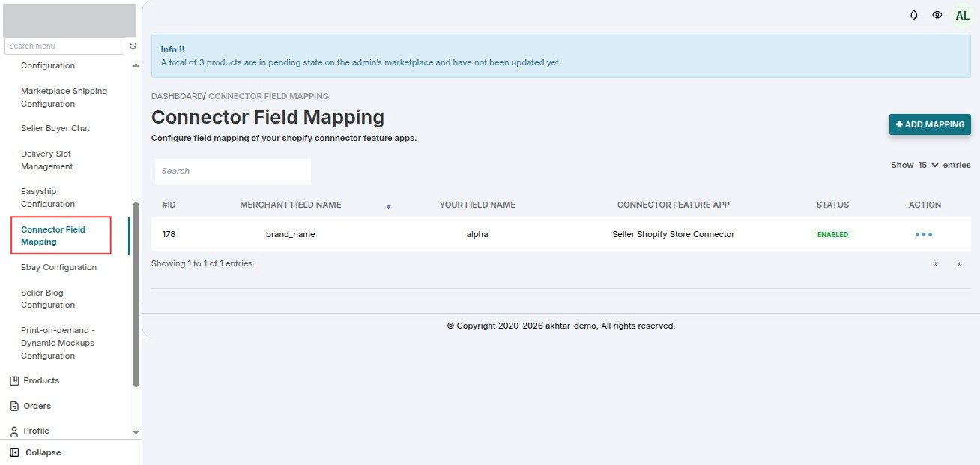The height and width of the screenshot is (465, 980).
Task: Click the Profile menu icon
Action: pyautogui.click(x=13, y=430)
